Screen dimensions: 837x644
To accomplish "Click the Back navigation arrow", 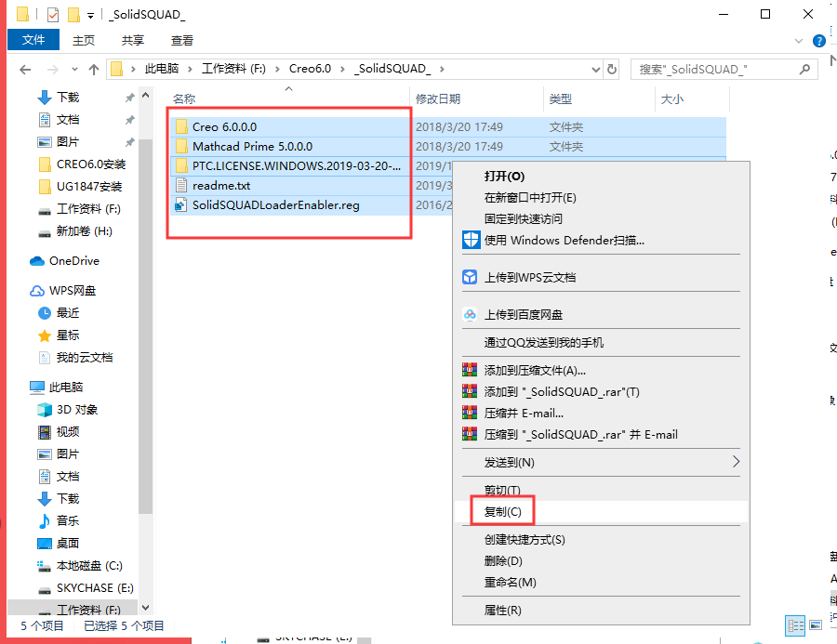I will 25,70.
